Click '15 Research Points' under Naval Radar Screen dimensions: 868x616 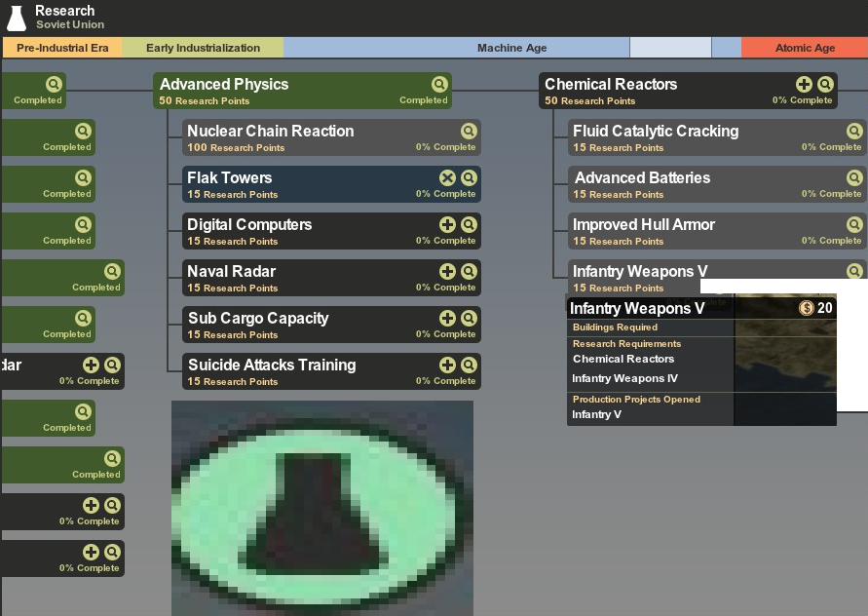click(232, 289)
